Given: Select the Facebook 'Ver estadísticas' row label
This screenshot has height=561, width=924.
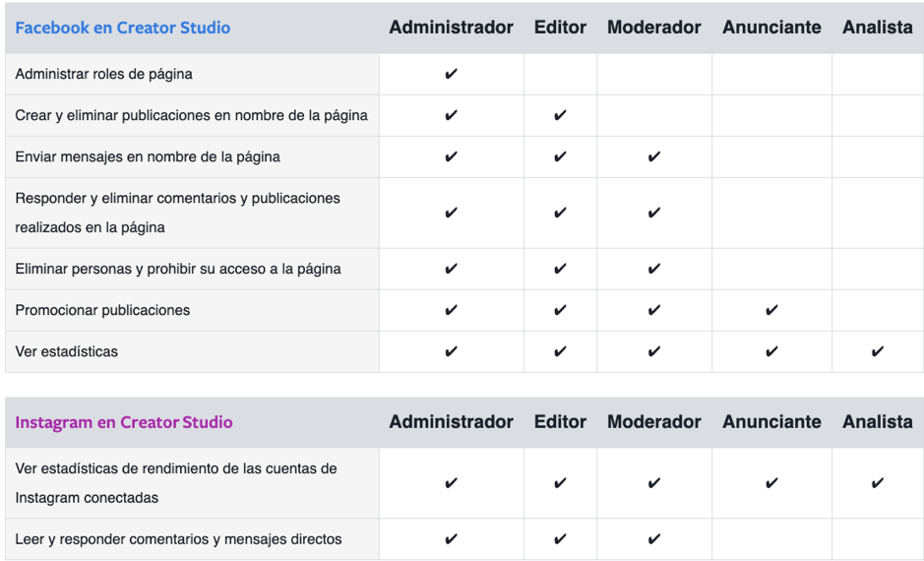Looking at the screenshot, I should (x=67, y=351).
